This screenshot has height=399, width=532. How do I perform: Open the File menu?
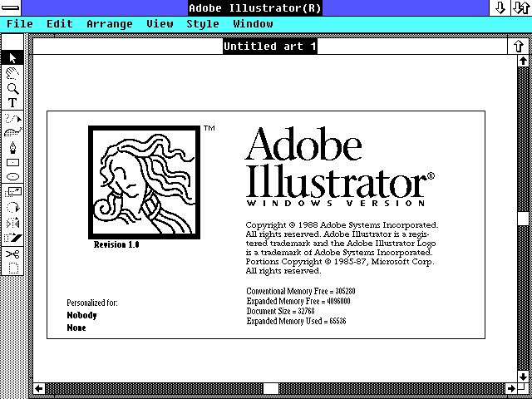20,24
